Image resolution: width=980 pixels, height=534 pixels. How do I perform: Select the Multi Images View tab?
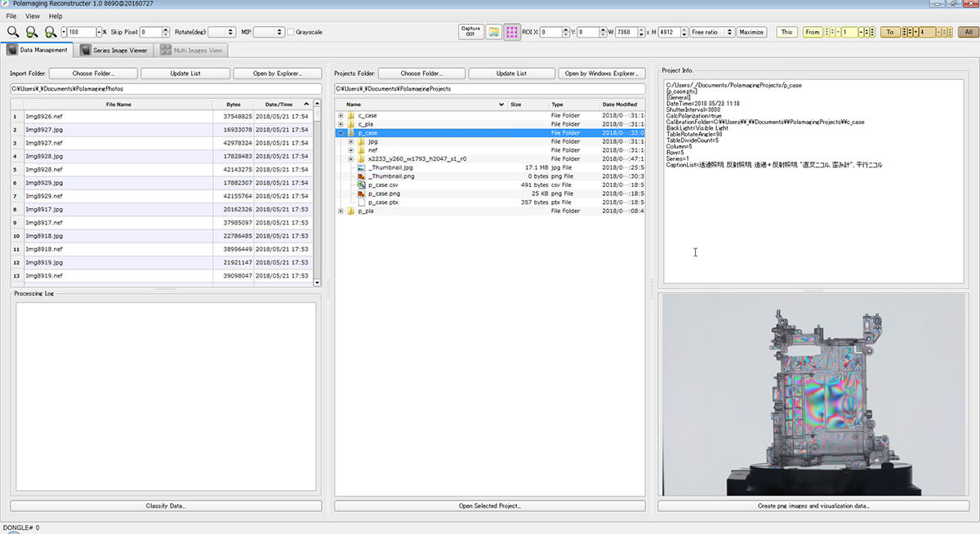191,50
